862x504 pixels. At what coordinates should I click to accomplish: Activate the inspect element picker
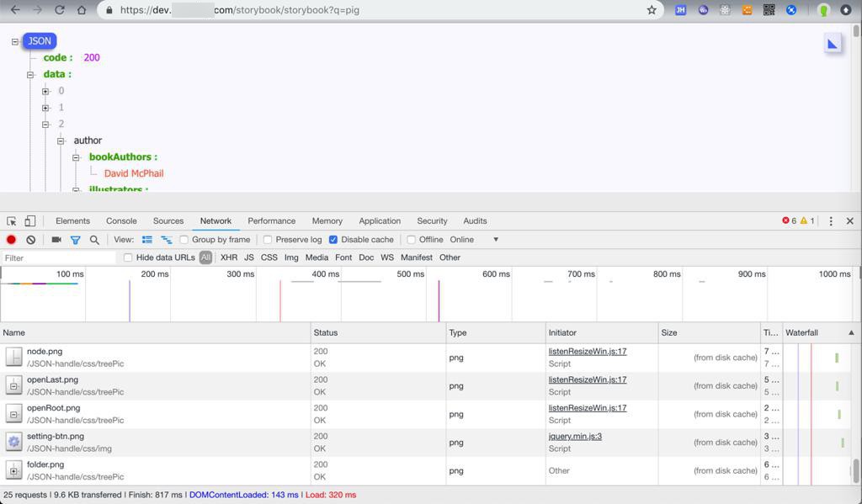[x=12, y=221]
